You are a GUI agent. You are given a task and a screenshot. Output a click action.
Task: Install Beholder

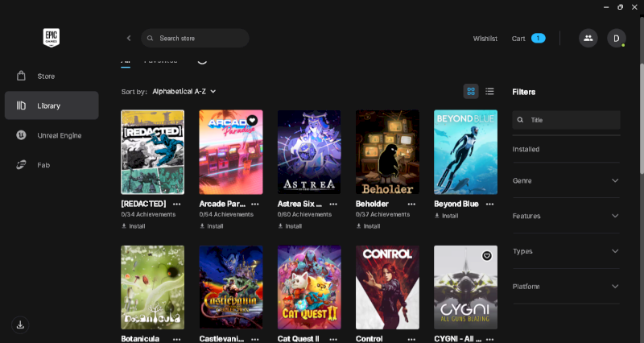tap(368, 226)
